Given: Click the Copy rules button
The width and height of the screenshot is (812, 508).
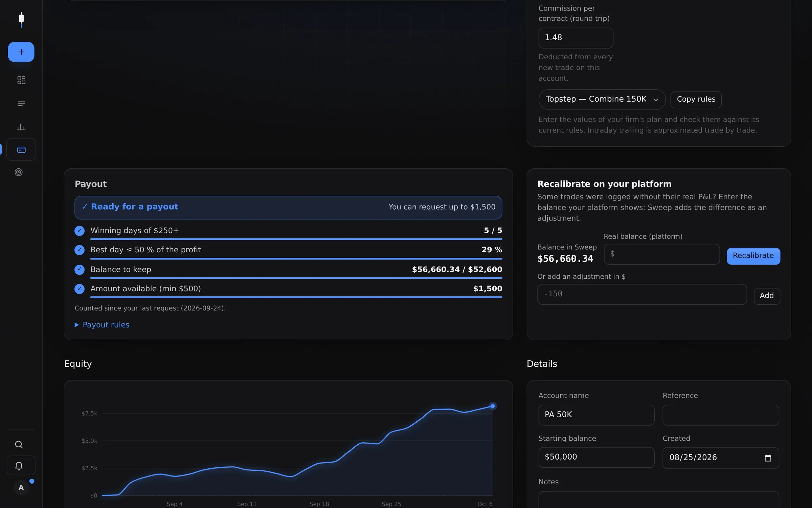Looking at the screenshot, I should tap(696, 100).
